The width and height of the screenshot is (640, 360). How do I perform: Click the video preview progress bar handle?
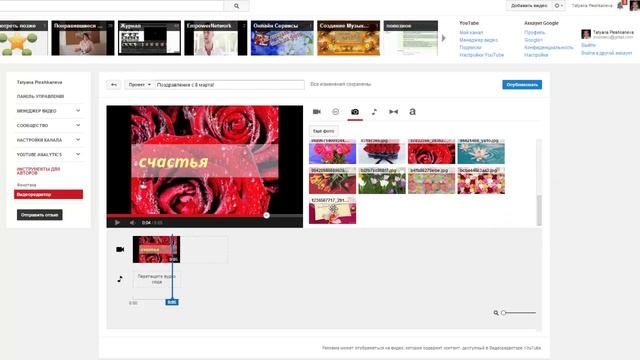click(266, 215)
